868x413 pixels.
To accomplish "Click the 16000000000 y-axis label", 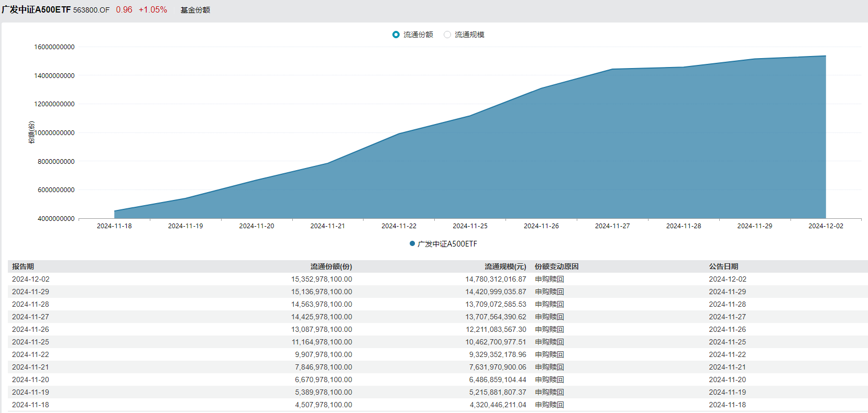I will coord(54,47).
